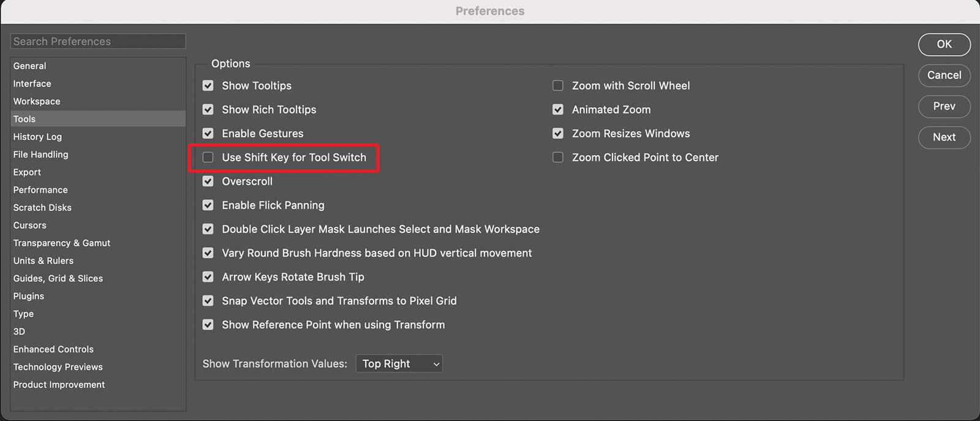Viewport: 980px width, 421px height.
Task: Switch to Interface preferences
Action: [x=32, y=83]
